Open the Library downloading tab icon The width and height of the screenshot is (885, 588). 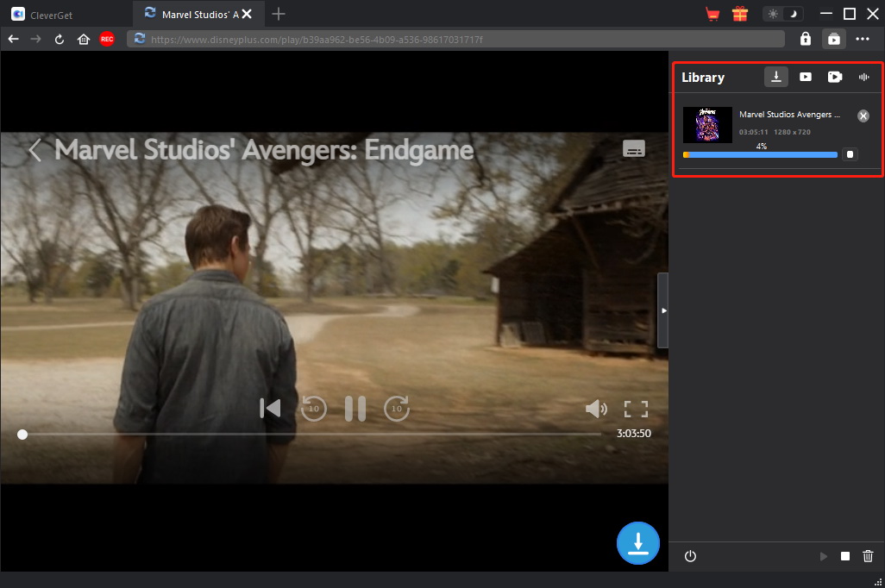tap(776, 77)
